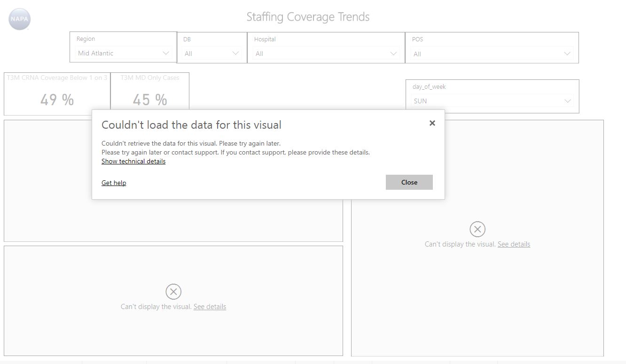This screenshot has height=364, width=626.
Task: Click the text Couldn't retrieve the data message
Action: tap(191, 143)
